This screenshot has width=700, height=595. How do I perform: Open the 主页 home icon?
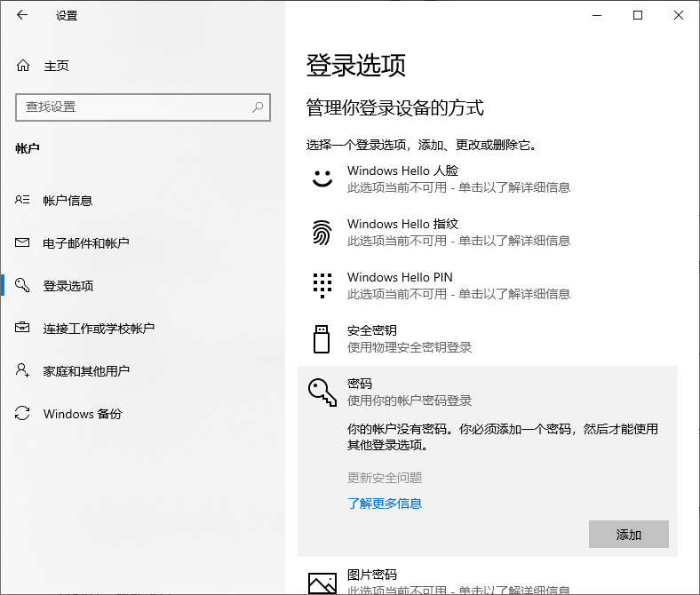[x=23, y=66]
